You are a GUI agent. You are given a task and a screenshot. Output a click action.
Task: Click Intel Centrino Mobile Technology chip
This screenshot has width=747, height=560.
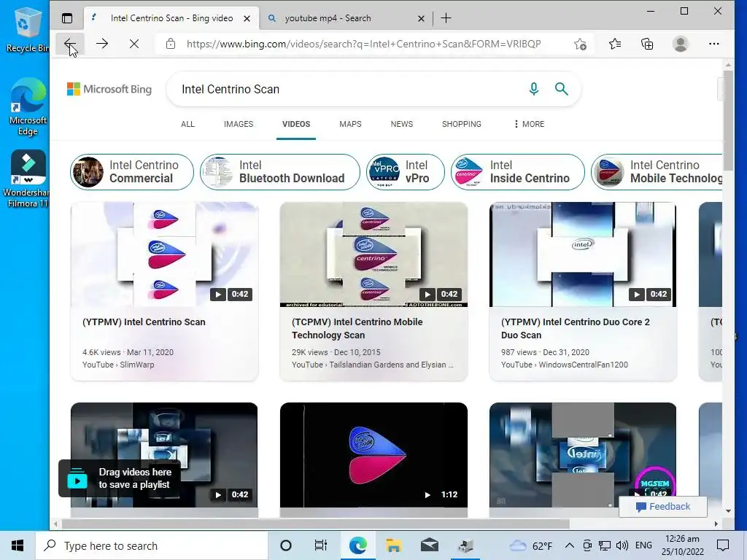pyautogui.click(x=657, y=172)
